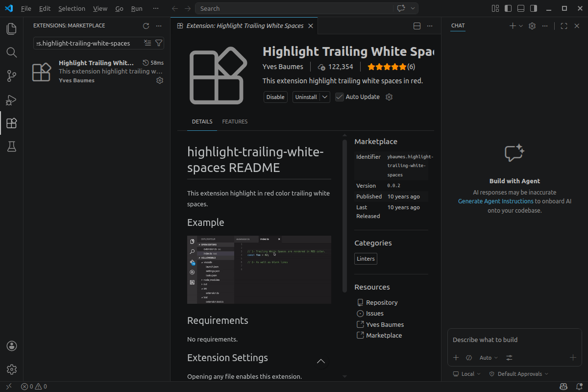This screenshot has width=588, height=392.
Task: Open notifications bell in status bar
Action: [578, 387]
